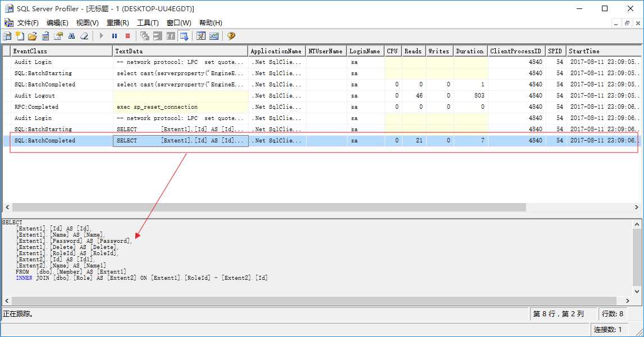Clear trace window with eraser icon
The width and height of the screenshot is (644, 337).
tap(84, 36)
